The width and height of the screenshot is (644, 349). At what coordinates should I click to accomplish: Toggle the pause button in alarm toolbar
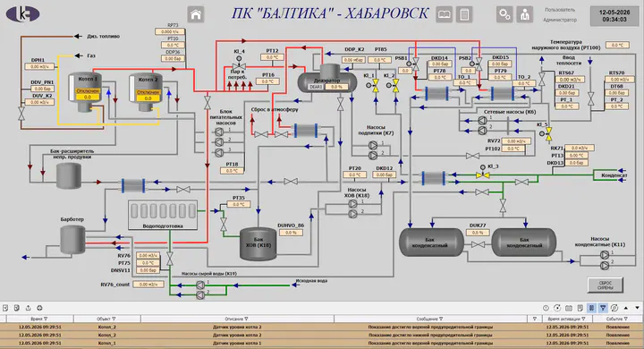pyautogui.click(x=591, y=308)
